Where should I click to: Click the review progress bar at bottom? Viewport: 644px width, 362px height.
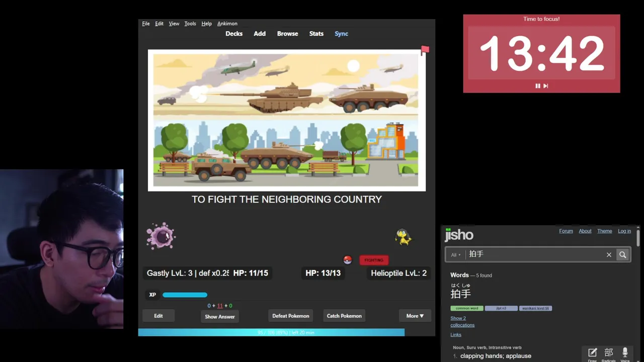pyautogui.click(x=286, y=332)
